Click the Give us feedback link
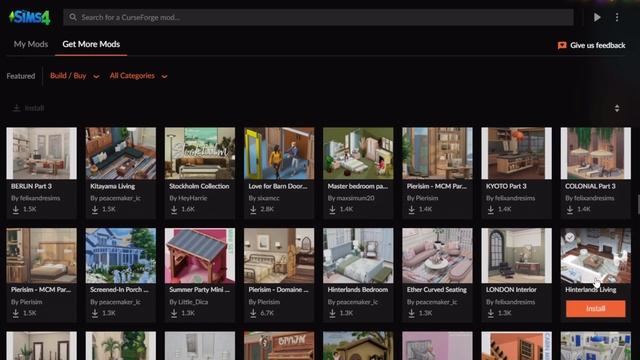This screenshot has height=360, width=640. pyautogui.click(x=598, y=45)
